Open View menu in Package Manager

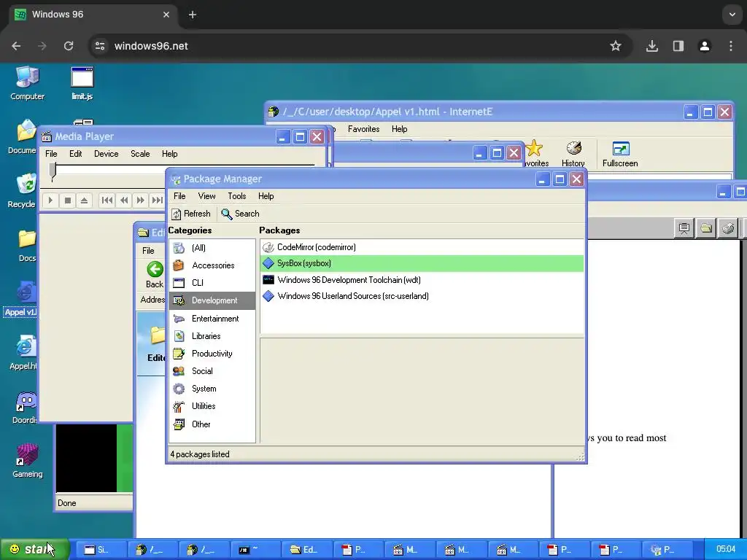pyautogui.click(x=206, y=196)
